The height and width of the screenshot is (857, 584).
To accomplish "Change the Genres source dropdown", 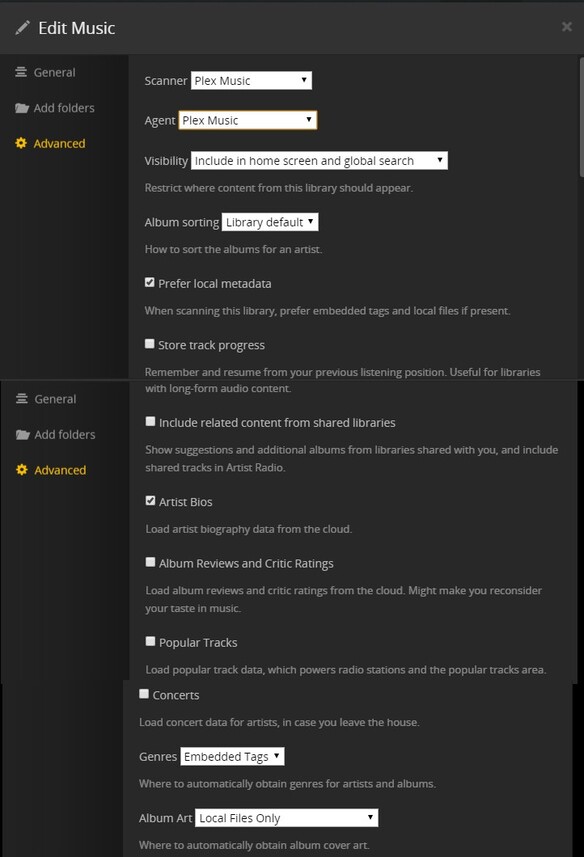I will point(230,756).
